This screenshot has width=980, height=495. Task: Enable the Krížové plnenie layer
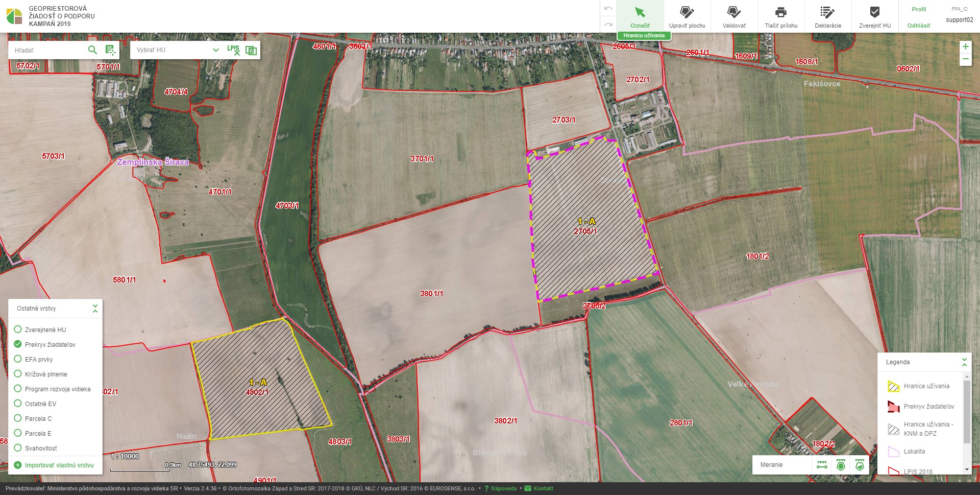pos(18,374)
